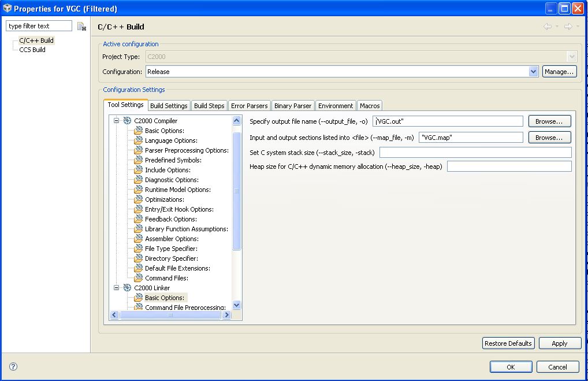588x381 pixels.
Task: Click Browse beside the map file field
Action: point(549,137)
